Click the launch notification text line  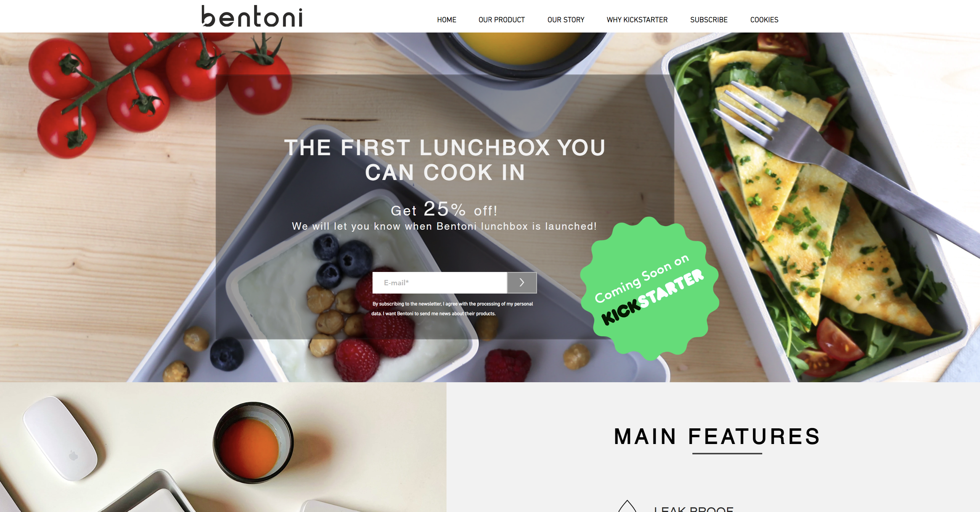coord(444,226)
